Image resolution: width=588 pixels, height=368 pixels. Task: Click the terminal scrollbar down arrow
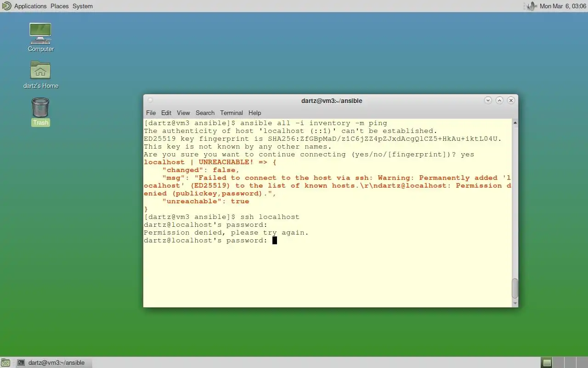tap(515, 304)
